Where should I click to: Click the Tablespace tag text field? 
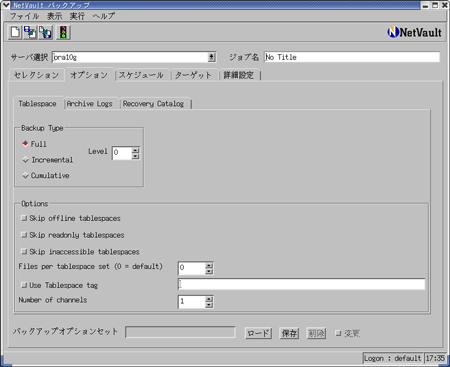[x=302, y=284]
